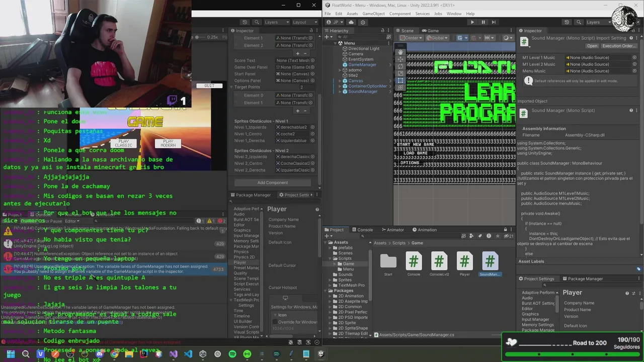Click Open button for Sound Manager script

[x=592, y=46]
